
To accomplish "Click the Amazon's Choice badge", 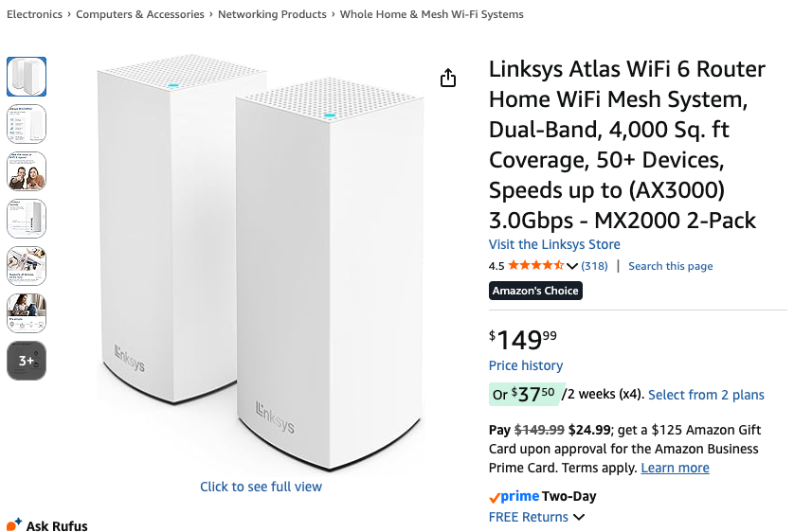I will click(535, 291).
